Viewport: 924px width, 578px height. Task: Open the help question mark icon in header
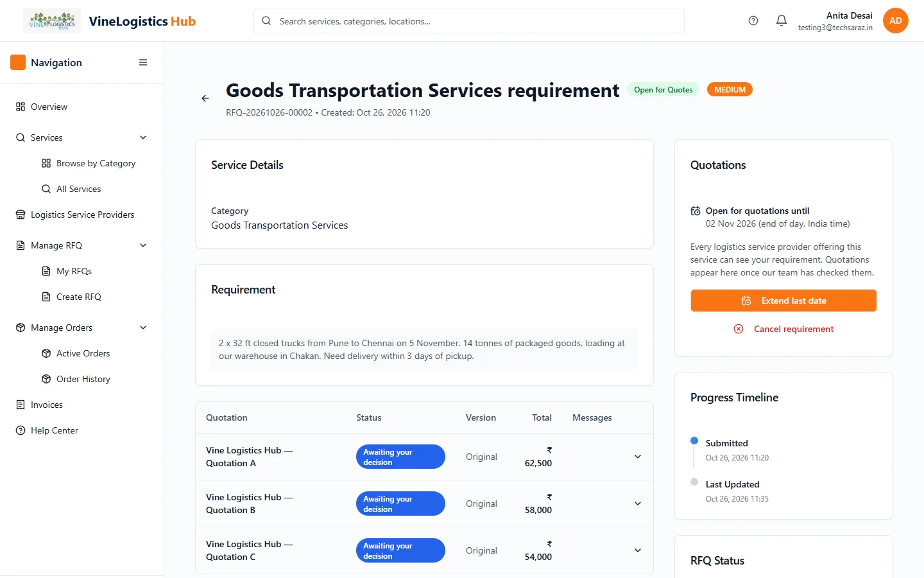tap(753, 21)
